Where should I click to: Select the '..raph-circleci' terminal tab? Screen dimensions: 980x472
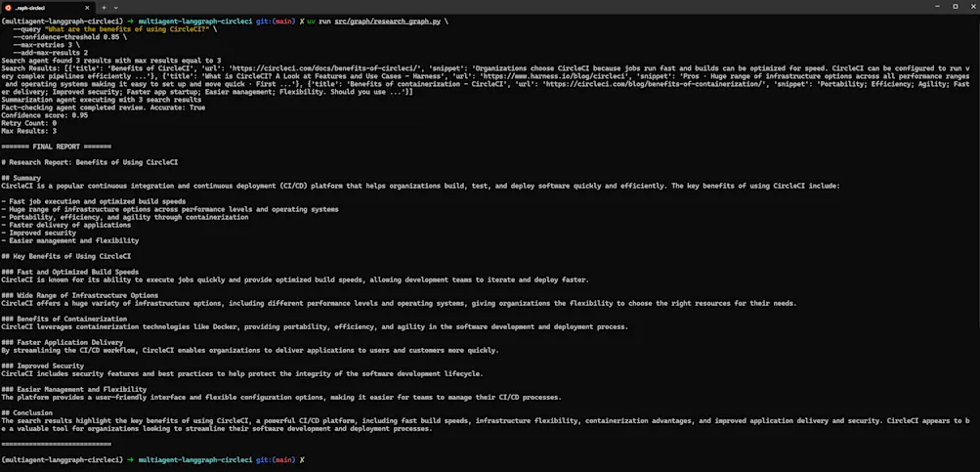click(x=48, y=8)
